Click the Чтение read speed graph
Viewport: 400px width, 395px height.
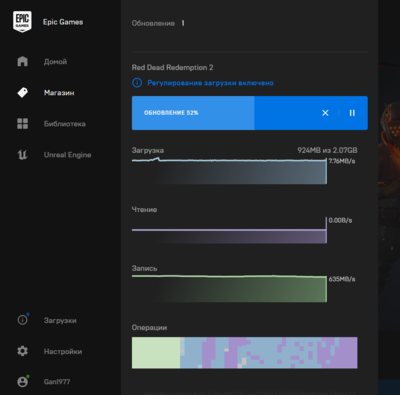pyautogui.click(x=229, y=230)
